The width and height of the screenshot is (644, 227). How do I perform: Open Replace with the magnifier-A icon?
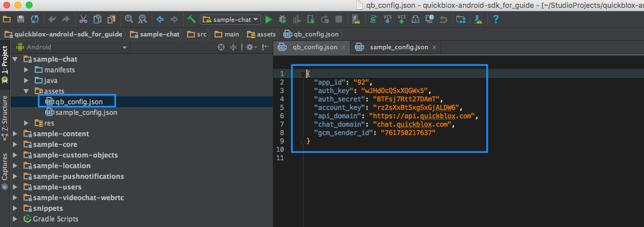[x=142, y=19]
